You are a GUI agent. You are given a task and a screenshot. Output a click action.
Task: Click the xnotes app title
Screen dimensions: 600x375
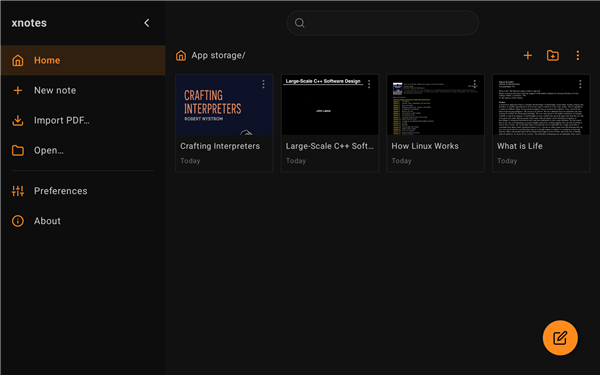[x=29, y=23]
